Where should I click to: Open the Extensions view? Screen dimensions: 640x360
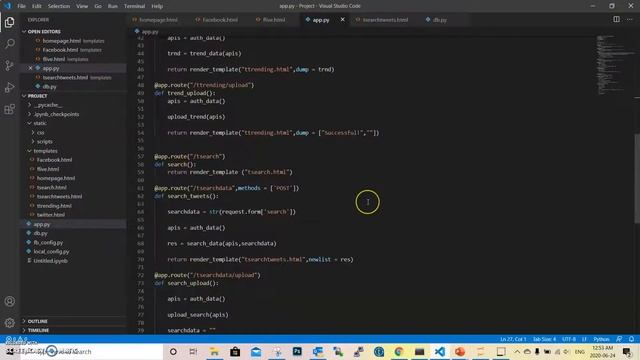coord(10,109)
